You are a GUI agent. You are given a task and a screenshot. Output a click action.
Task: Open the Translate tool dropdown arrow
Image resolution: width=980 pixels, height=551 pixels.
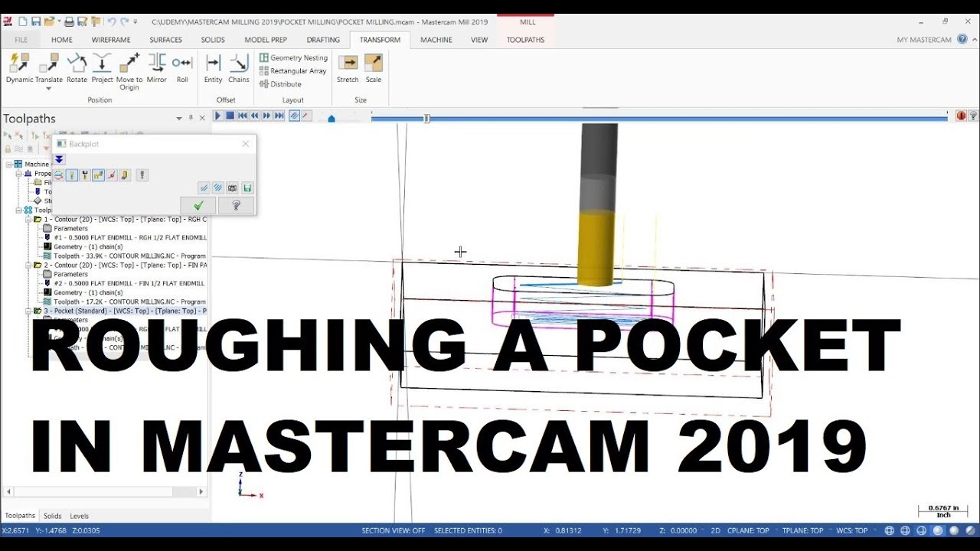pyautogui.click(x=49, y=89)
